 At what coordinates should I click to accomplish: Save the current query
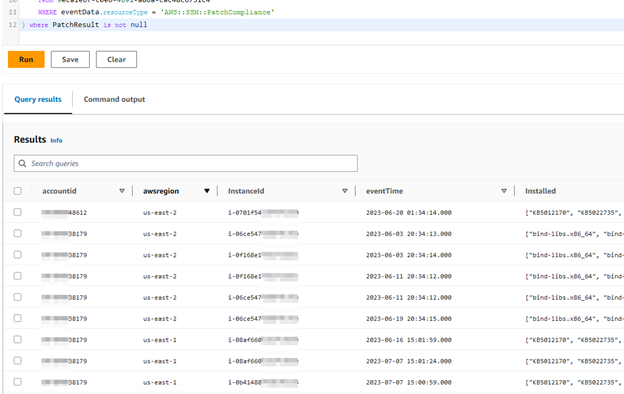70,59
